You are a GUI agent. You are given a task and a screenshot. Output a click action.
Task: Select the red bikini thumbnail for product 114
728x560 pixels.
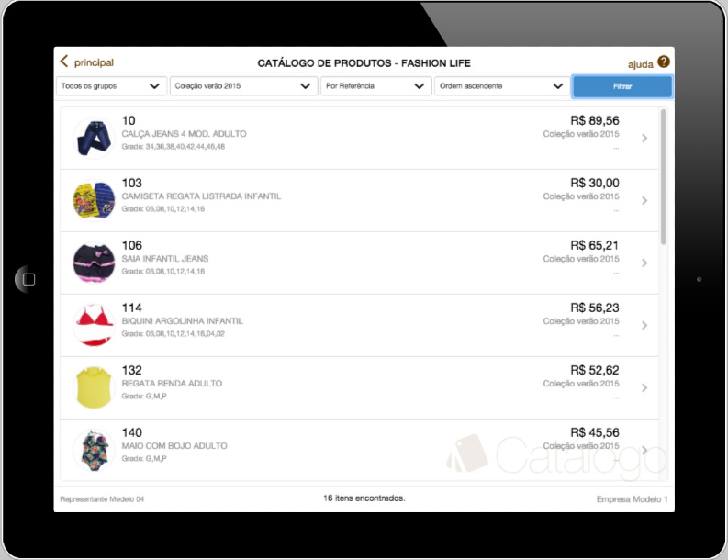95,326
